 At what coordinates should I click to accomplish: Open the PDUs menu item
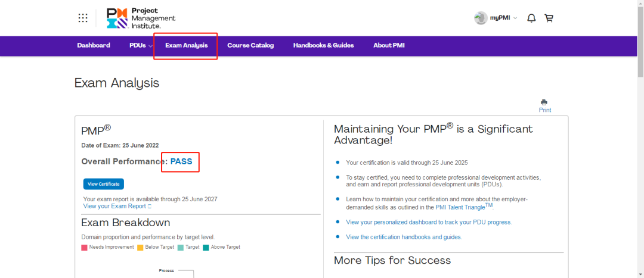pyautogui.click(x=138, y=45)
